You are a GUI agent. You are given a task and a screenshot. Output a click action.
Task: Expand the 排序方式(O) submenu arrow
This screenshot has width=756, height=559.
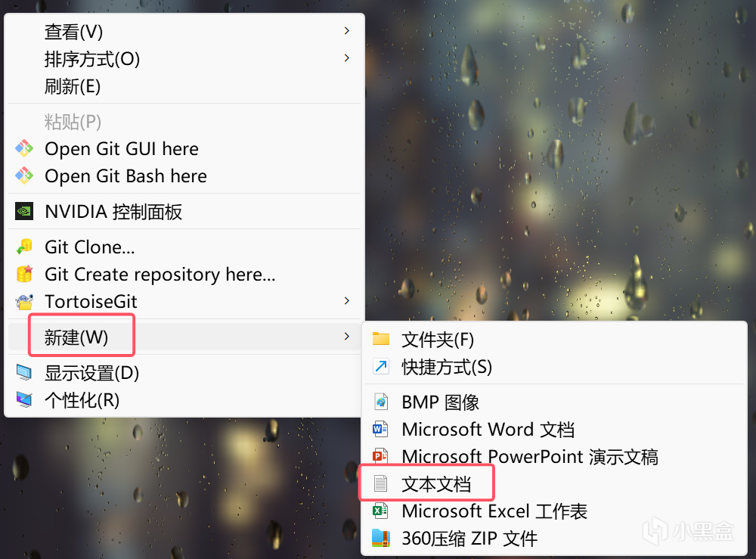pyautogui.click(x=347, y=58)
